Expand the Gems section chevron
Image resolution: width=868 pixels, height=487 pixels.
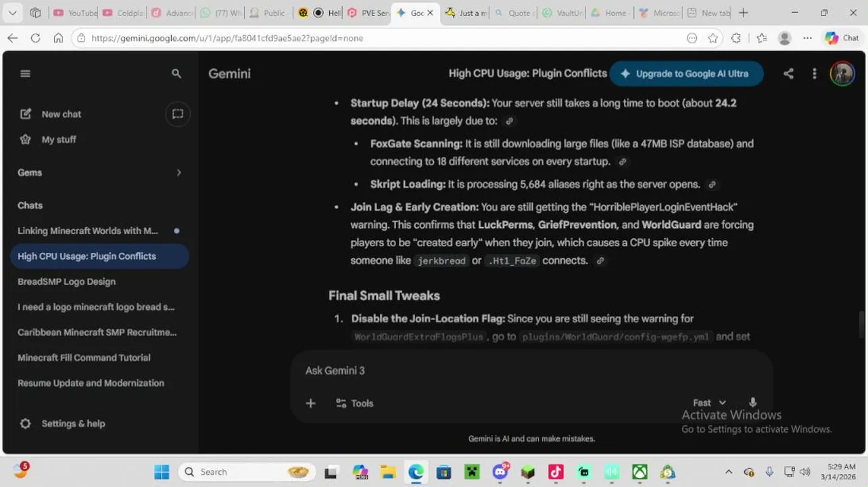pyautogui.click(x=179, y=172)
